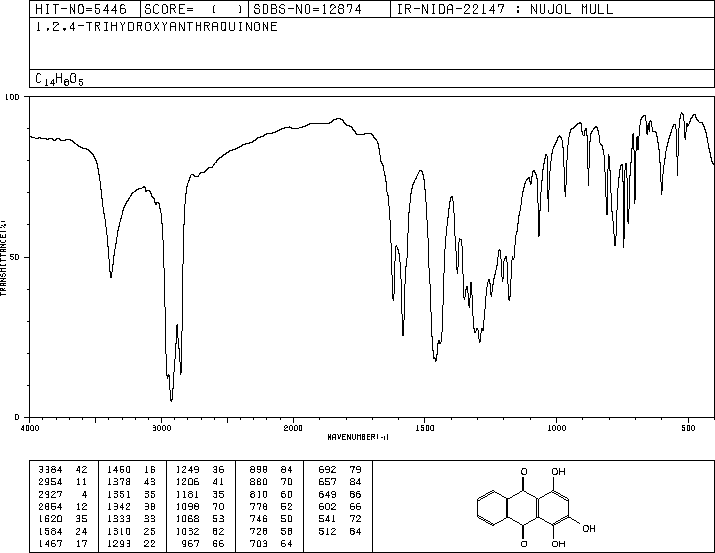The height and width of the screenshot is (553, 715).
Task: Click peak table entry 1351
Action: coord(119,494)
